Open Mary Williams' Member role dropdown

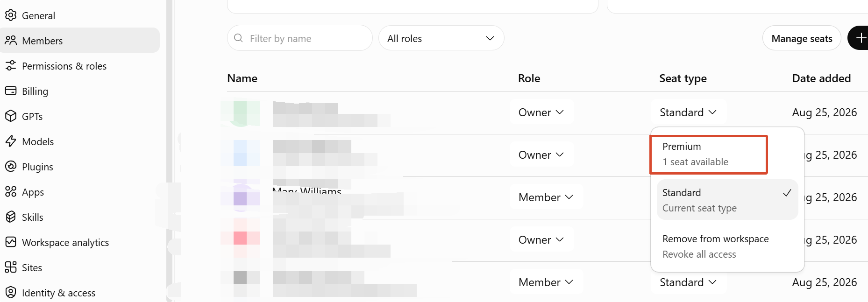coord(546,197)
